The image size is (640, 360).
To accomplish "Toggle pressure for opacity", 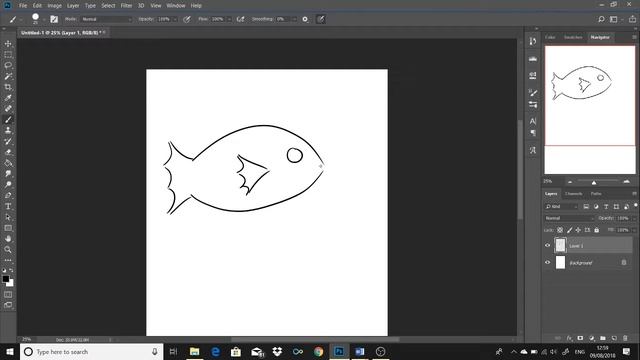I will point(187,19).
